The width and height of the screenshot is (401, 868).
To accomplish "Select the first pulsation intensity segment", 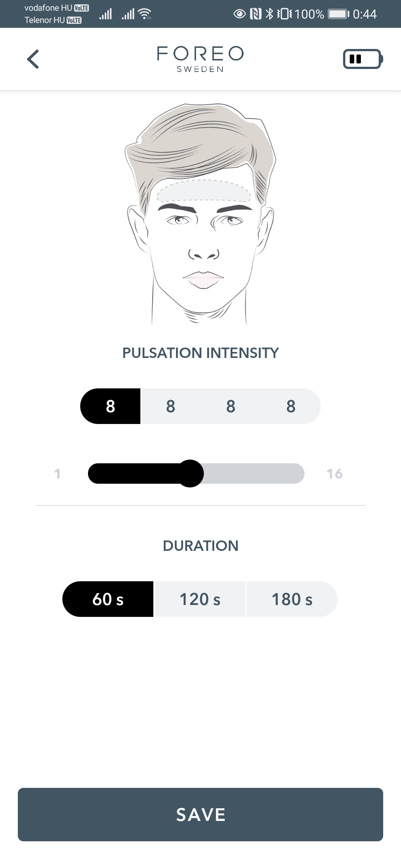I will [x=110, y=406].
